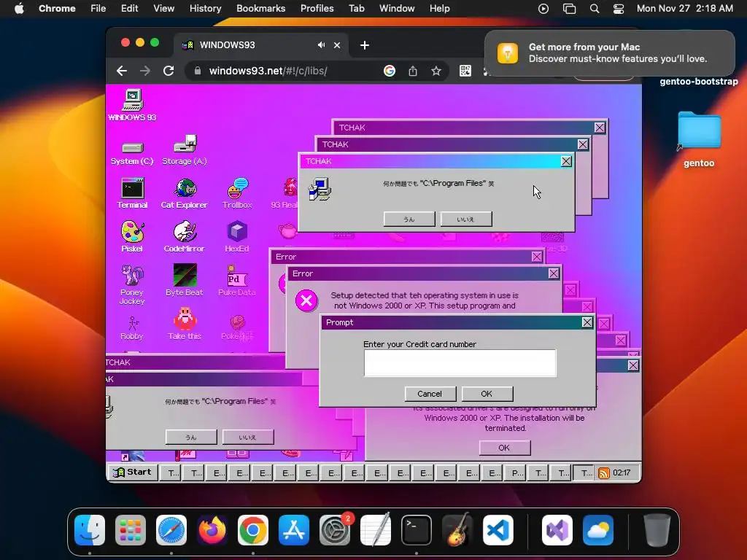The image size is (747, 560).
Task: Open the Chrome File menu
Action: 98,8
